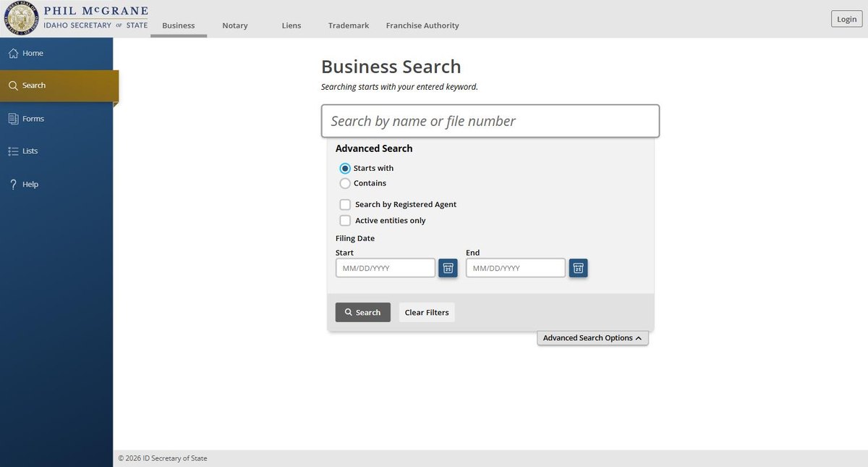This screenshot has height=467, width=868.
Task: Click the name or file number search field
Action: point(490,121)
